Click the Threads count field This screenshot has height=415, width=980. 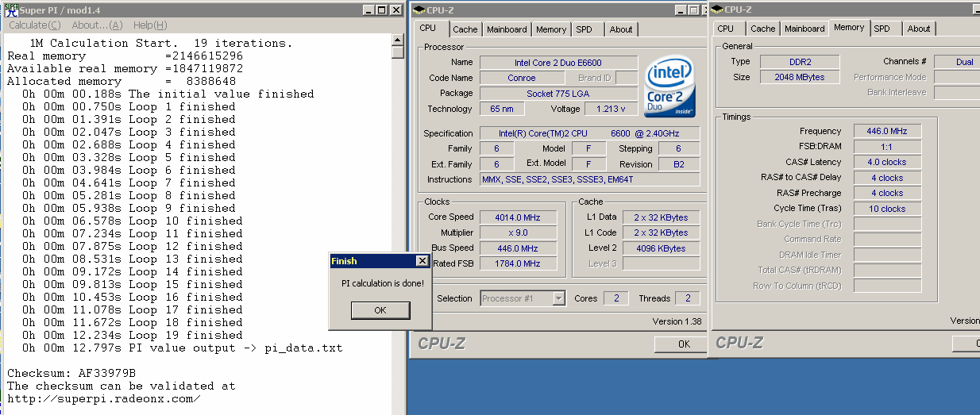coord(688,298)
